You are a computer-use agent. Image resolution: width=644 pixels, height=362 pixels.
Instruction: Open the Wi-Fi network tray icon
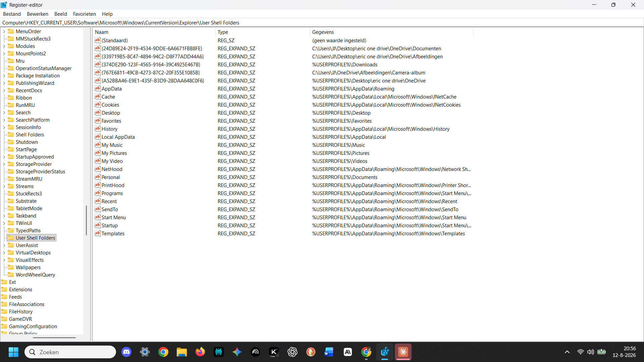click(x=580, y=352)
